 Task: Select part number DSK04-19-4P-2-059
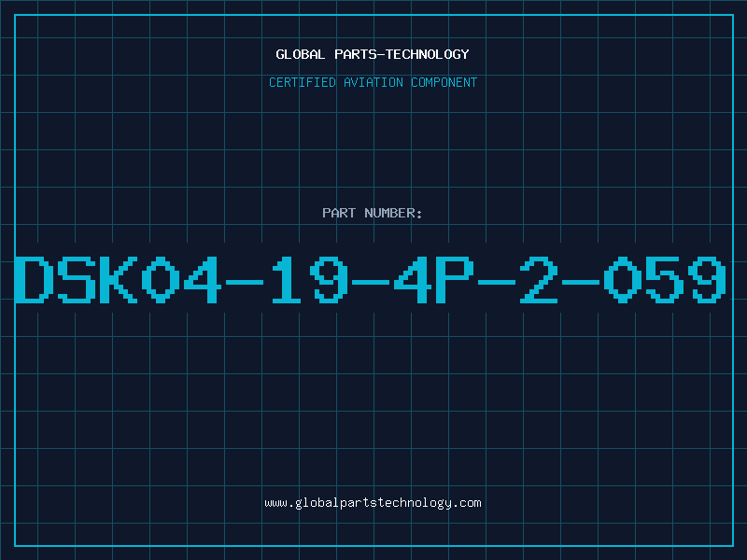(371, 279)
